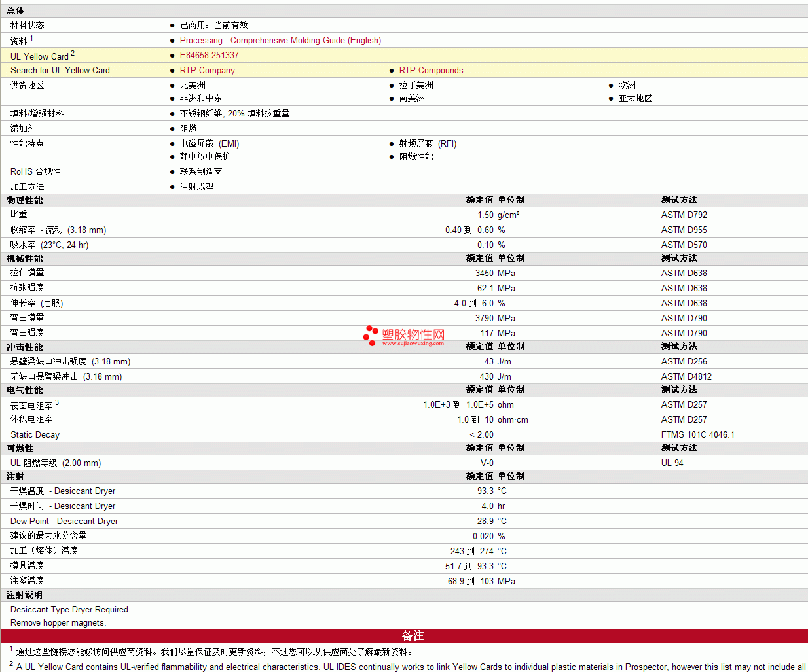The width and height of the screenshot is (808, 672).
Task: Click the FTMS 101C 4046.1 method cell
Action: [x=698, y=434]
